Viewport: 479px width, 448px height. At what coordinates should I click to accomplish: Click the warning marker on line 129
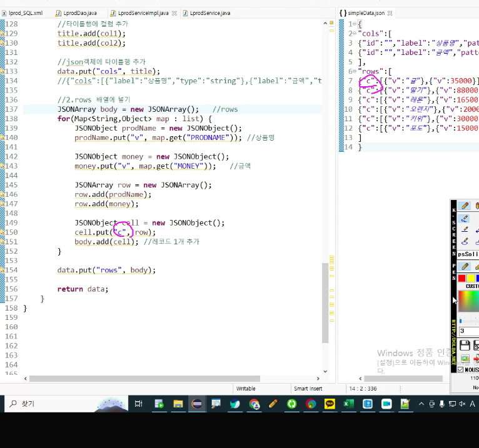click(x=2, y=33)
